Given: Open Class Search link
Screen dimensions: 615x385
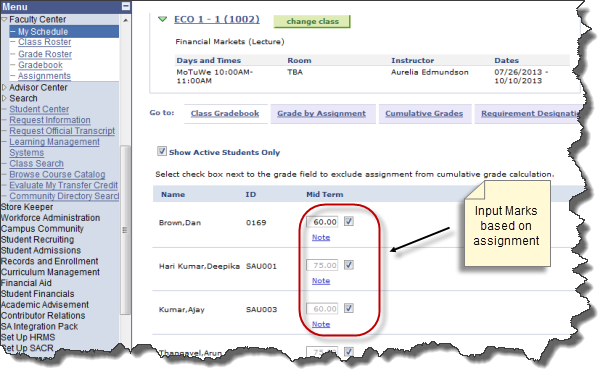Looking at the screenshot, I should point(36,163).
